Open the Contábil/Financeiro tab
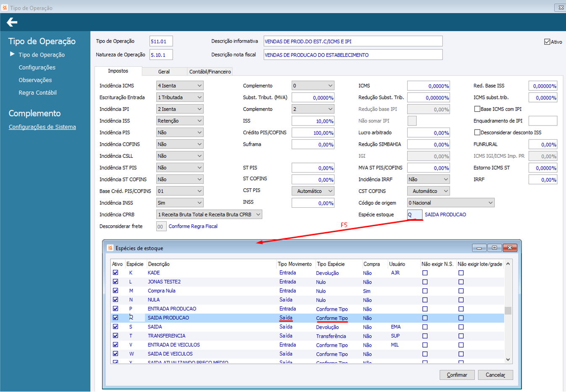This screenshot has height=392, width=566. (210, 72)
